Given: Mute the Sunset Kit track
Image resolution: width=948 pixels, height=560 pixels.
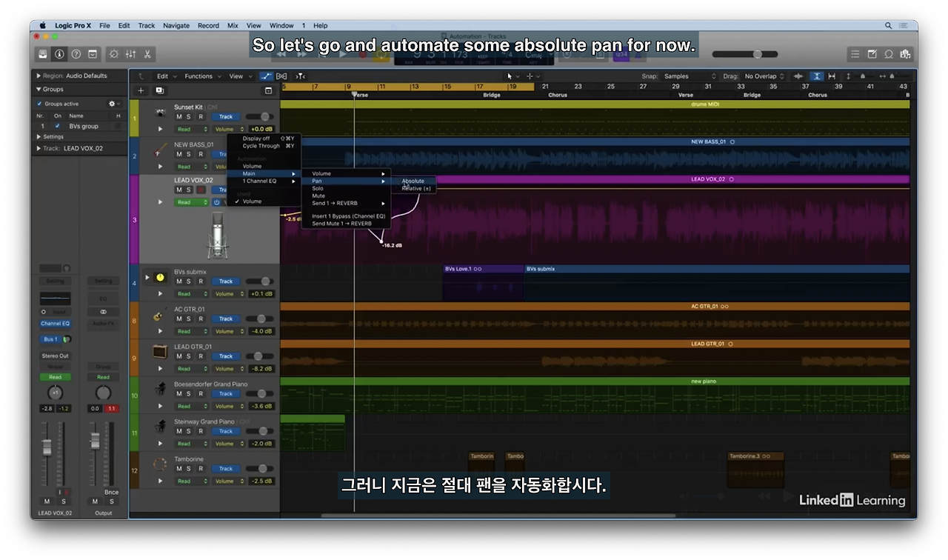Looking at the screenshot, I should (178, 116).
